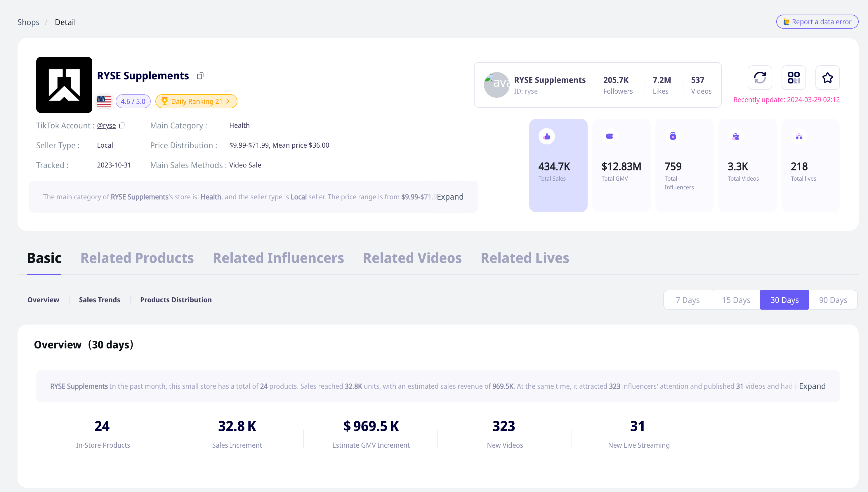Open the QR code icon button
Screen dimensions: 868x492
tap(794, 78)
